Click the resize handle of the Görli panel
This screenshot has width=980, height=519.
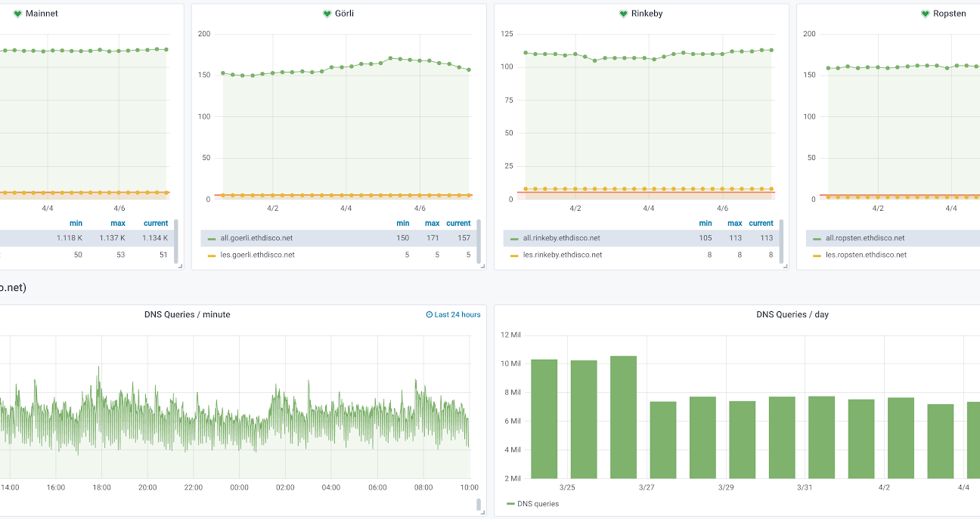[482, 265]
